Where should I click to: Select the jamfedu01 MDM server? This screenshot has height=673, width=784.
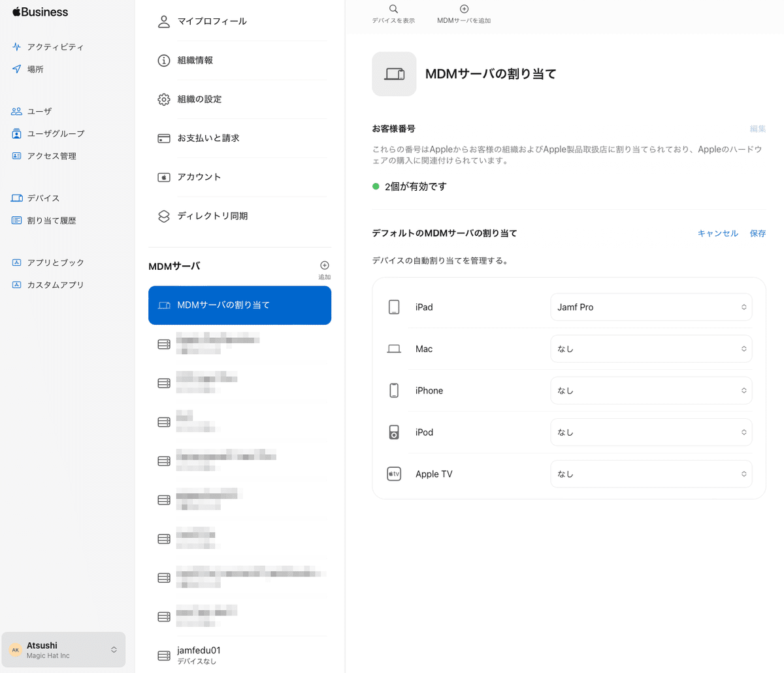pos(240,655)
